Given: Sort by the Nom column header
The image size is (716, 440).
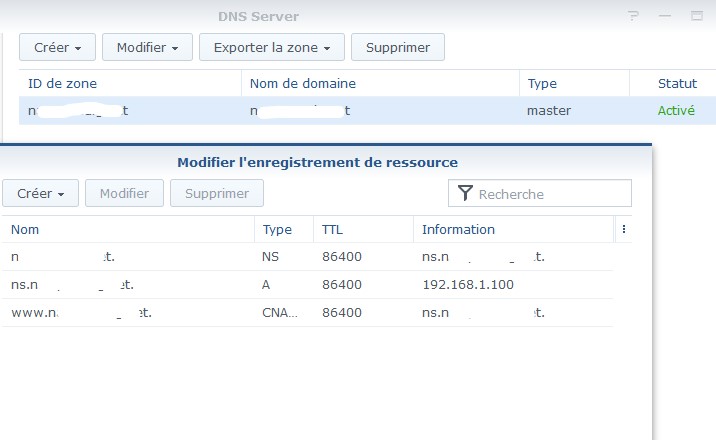Looking at the screenshot, I should tap(128, 229).
